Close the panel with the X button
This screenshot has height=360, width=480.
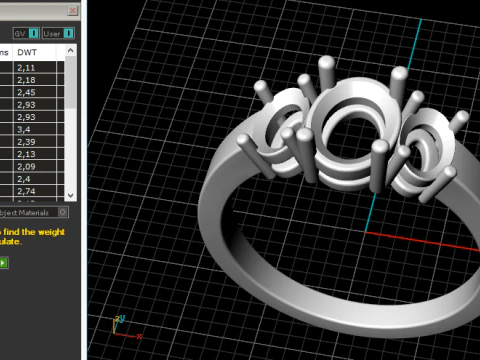click(73, 11)
